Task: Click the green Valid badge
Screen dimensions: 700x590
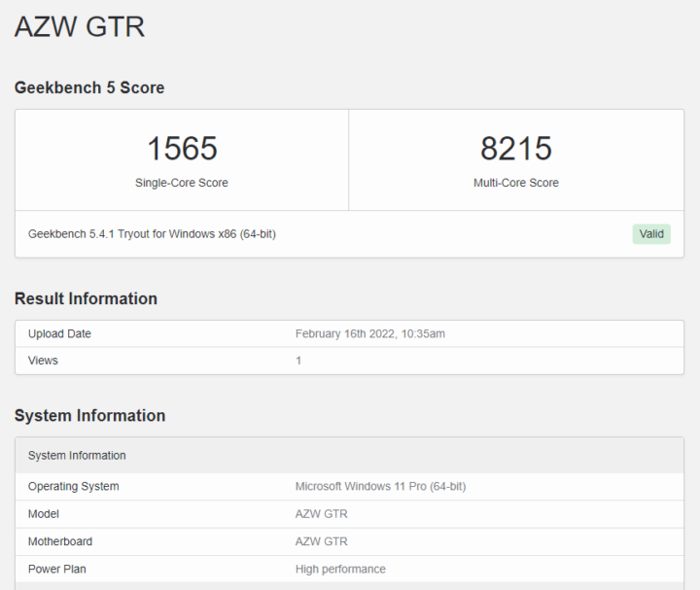Action: pos(651,234)
